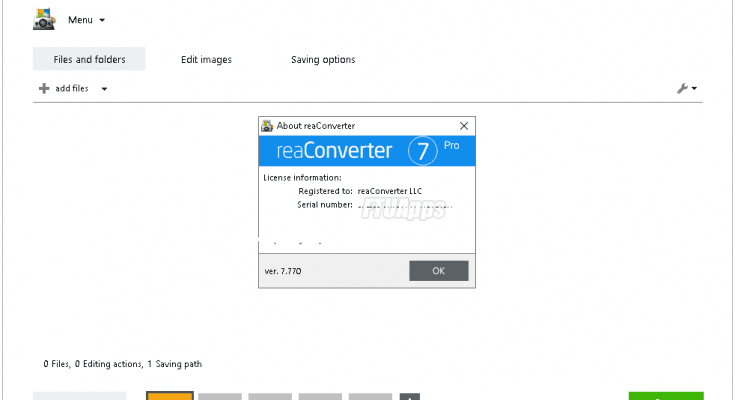
Task: Click the reaConverter 7 Pro banner
Action: (x=367, y=151)
